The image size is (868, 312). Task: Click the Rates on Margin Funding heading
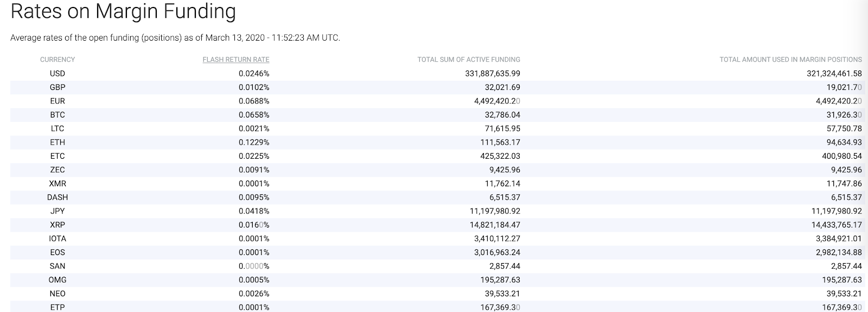[x=123, y=11]
